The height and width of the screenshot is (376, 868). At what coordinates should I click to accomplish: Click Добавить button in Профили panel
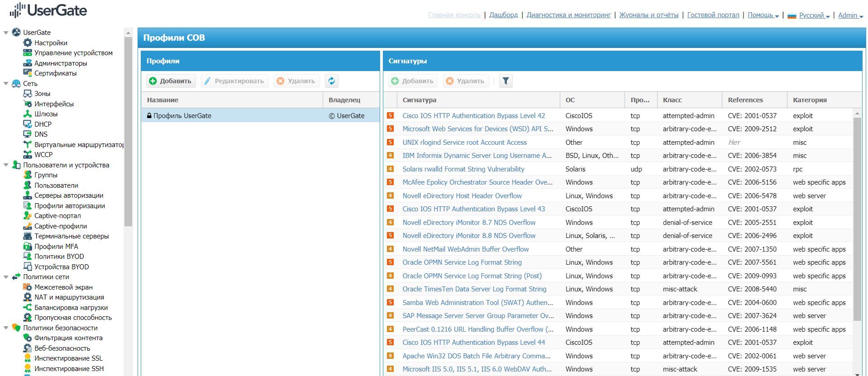pos(171,81)
